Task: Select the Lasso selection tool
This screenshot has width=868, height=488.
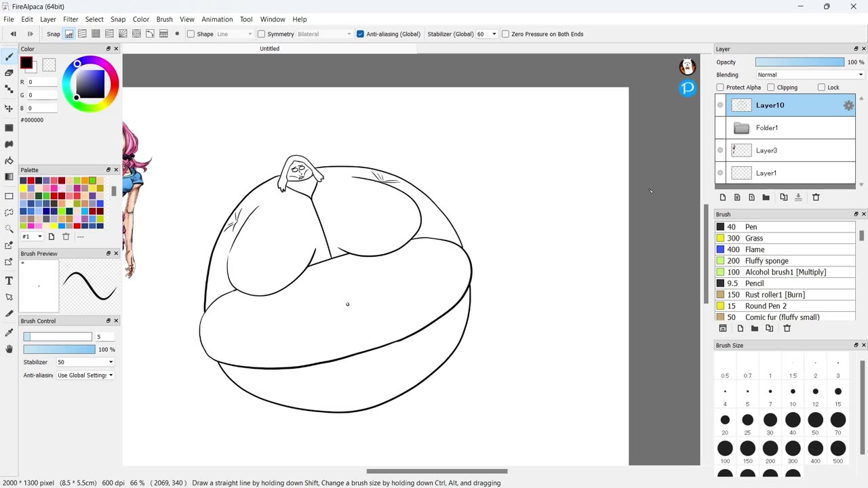Action: 9,212
